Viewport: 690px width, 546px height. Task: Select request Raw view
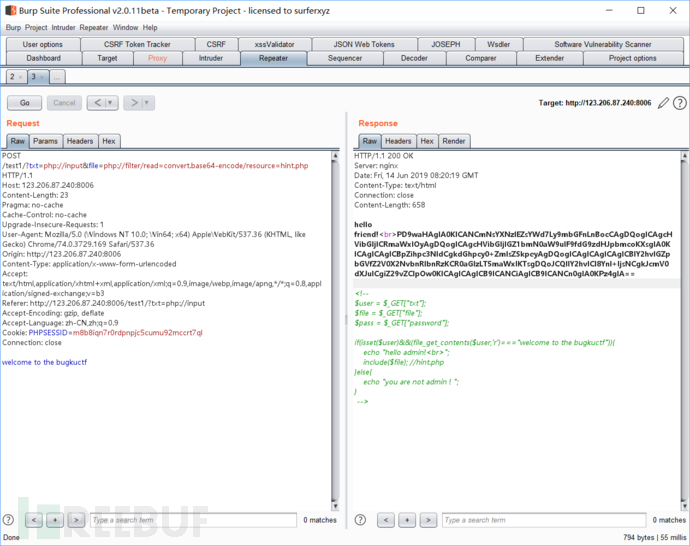pos(18,141)
